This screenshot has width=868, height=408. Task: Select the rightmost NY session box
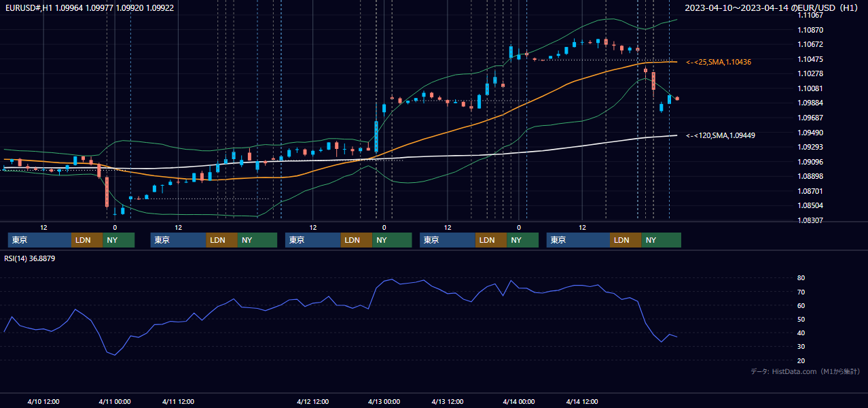[x=662, y=240]
